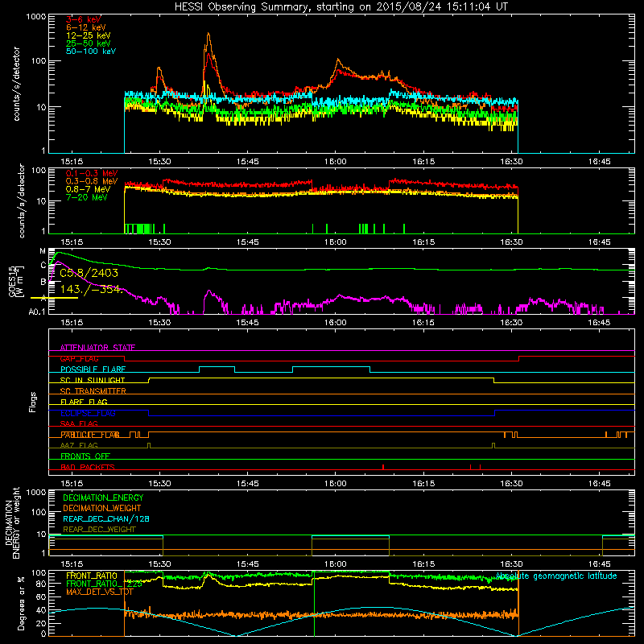Click the cyan 50-100 keV legend label
644x644 pixels.
tap(91, 52)
